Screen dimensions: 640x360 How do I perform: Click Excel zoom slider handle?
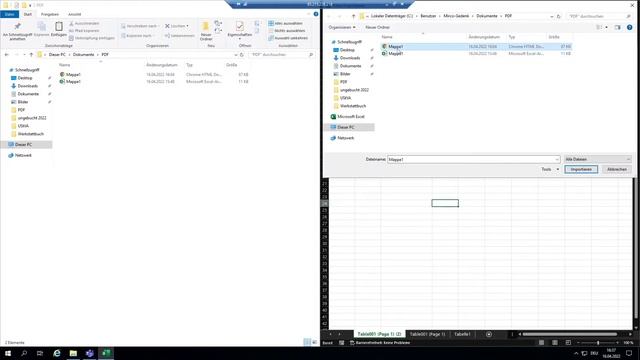[x=598, y=342]
